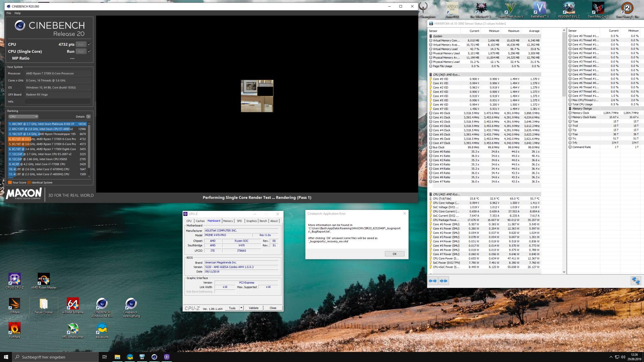Open the Windows Start menu
Image resolution: width=644 pixels, height=362 pixels.
[6, 357]
